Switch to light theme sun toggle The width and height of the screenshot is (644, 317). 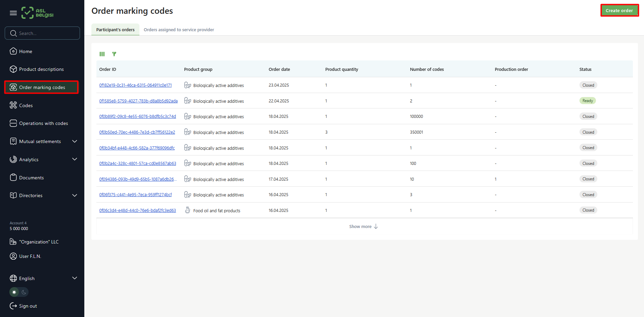[x=14, y=292]
